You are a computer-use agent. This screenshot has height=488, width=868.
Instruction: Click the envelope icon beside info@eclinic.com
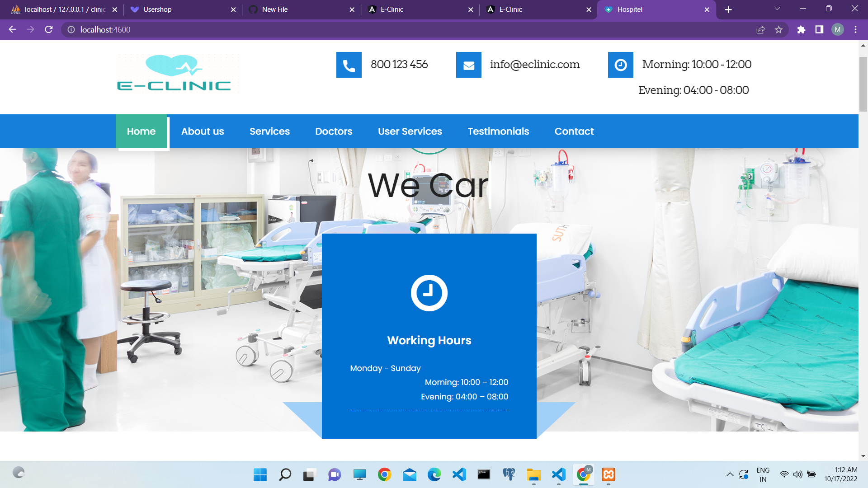(468, 65)
